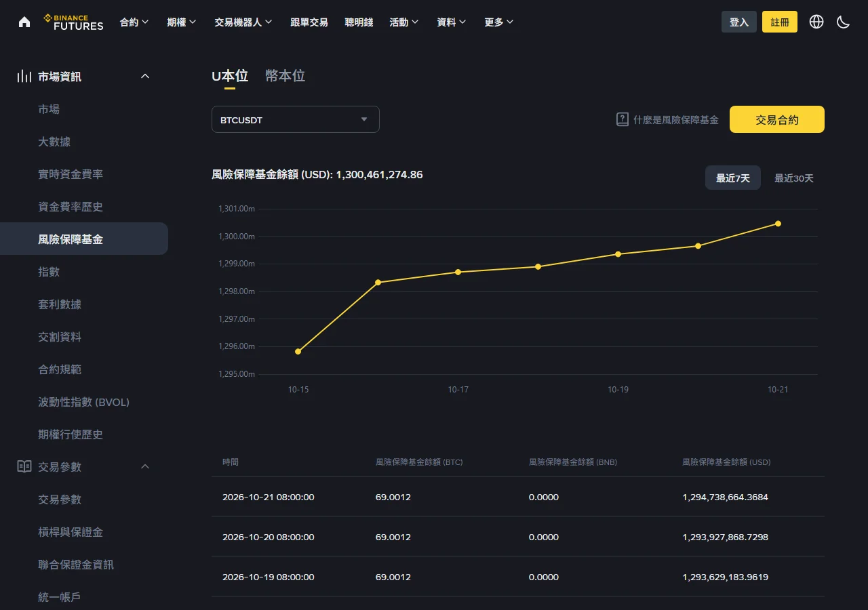Click the help book icon beside 什麼是風險保障基金
This screenshot has height=610, width=868.
tap(623, 119)
